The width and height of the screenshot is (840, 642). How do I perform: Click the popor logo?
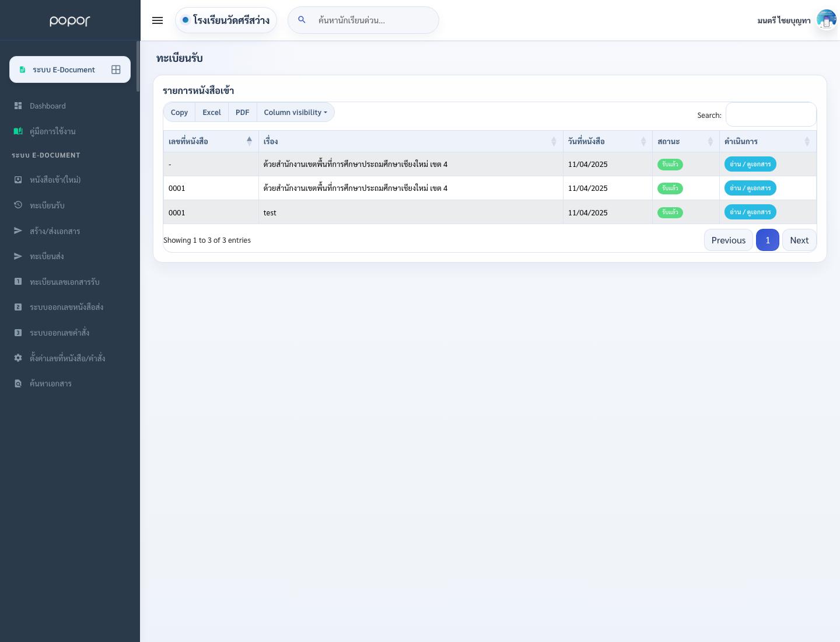[70, 21]
